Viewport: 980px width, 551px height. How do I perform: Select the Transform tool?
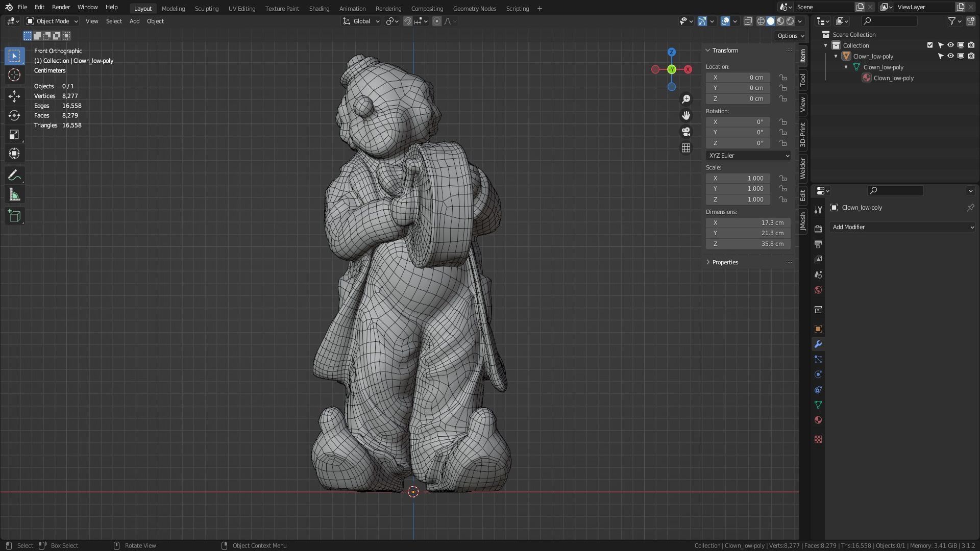(14, 154)
